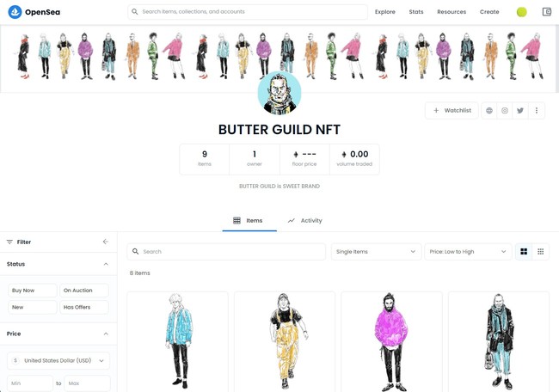The width and height of the screenshot is (559, 392).
Task: Open United States Dollar currency dropdown
Action: click(58, 361)
